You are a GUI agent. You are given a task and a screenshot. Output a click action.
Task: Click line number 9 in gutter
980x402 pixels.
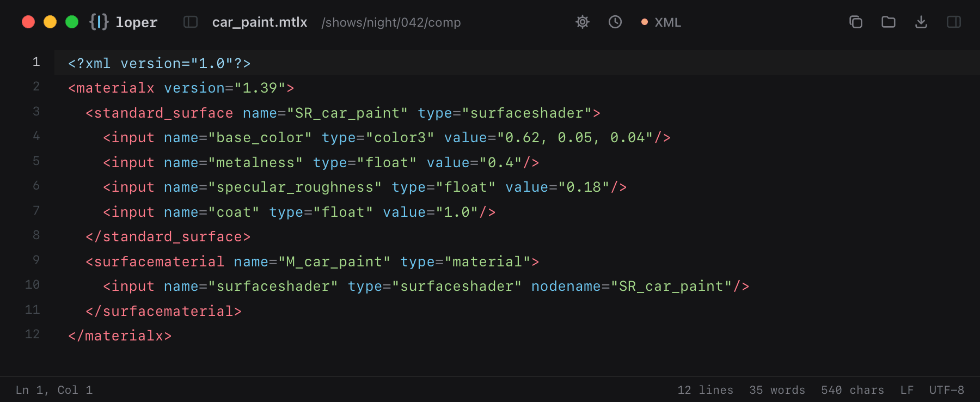(36, 260)
